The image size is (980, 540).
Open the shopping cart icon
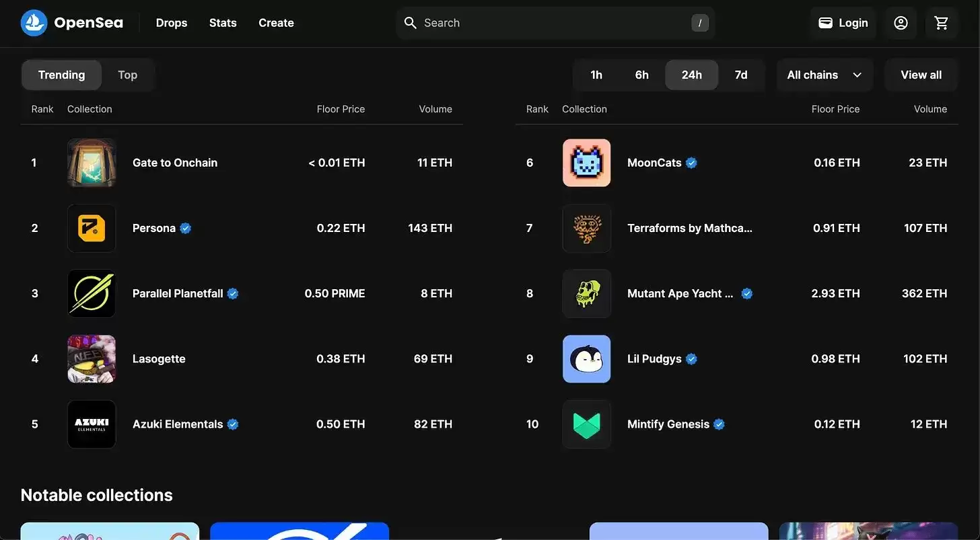(941, 23)
